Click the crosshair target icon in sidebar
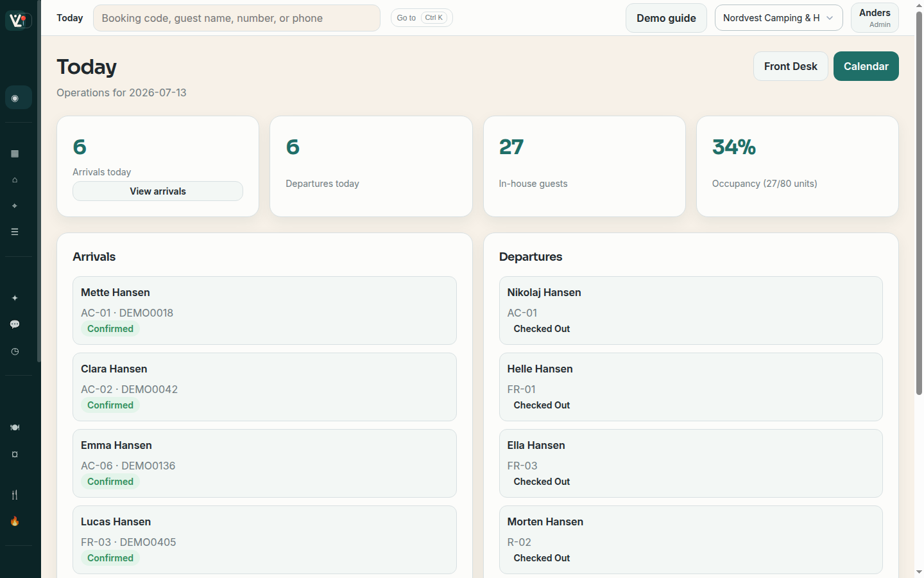Image resolution: width=924 pixels, height=578 pixels. (15, 206)
